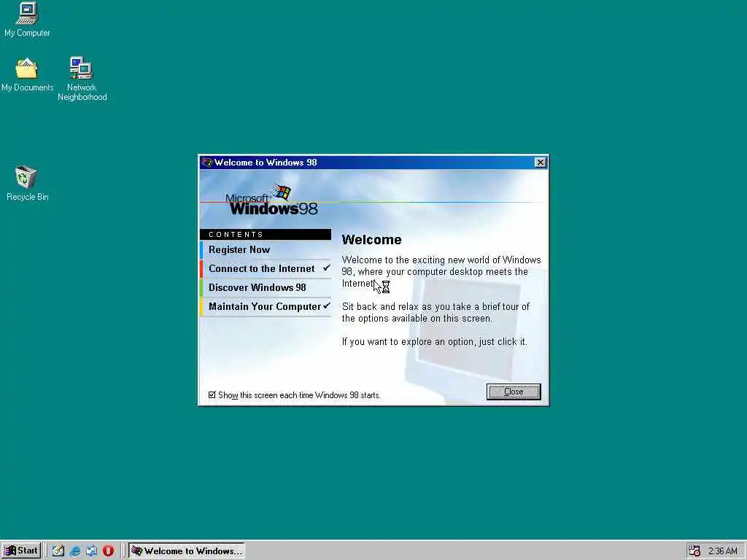Click the 2:36 AM system clock
This screenshot has height=560, width=747.
(x=723, y=551)
